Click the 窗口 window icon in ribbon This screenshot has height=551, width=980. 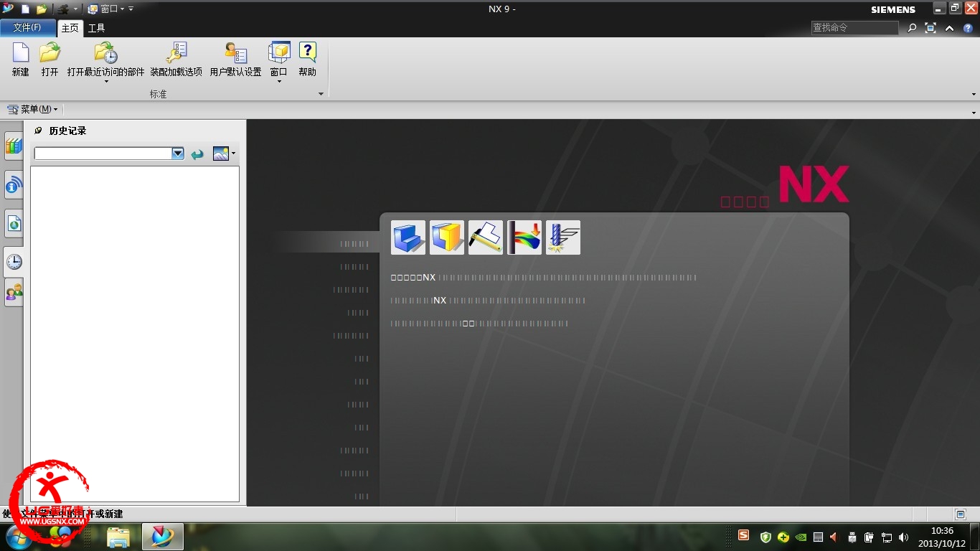(278, 52)
